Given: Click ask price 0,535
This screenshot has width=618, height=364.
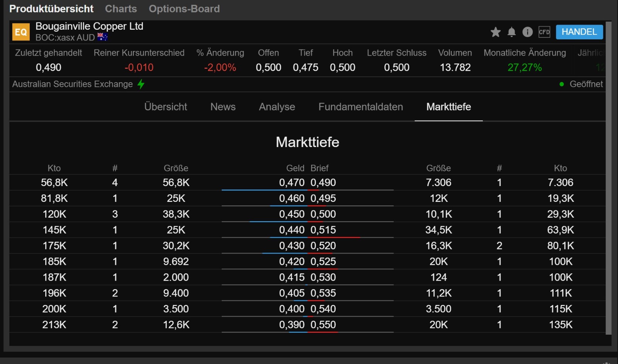Looking at the screenshot, I should pyautogui.click(x=323, y=293).
